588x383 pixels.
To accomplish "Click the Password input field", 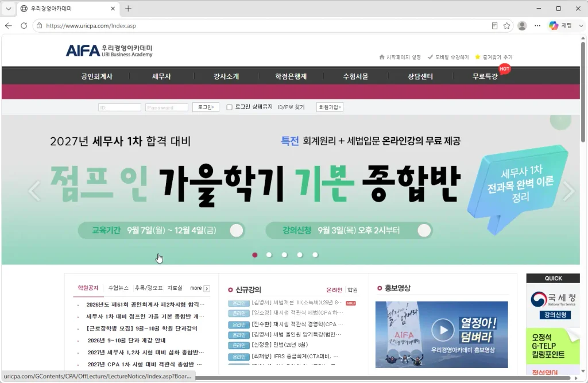I will point(167,107).
